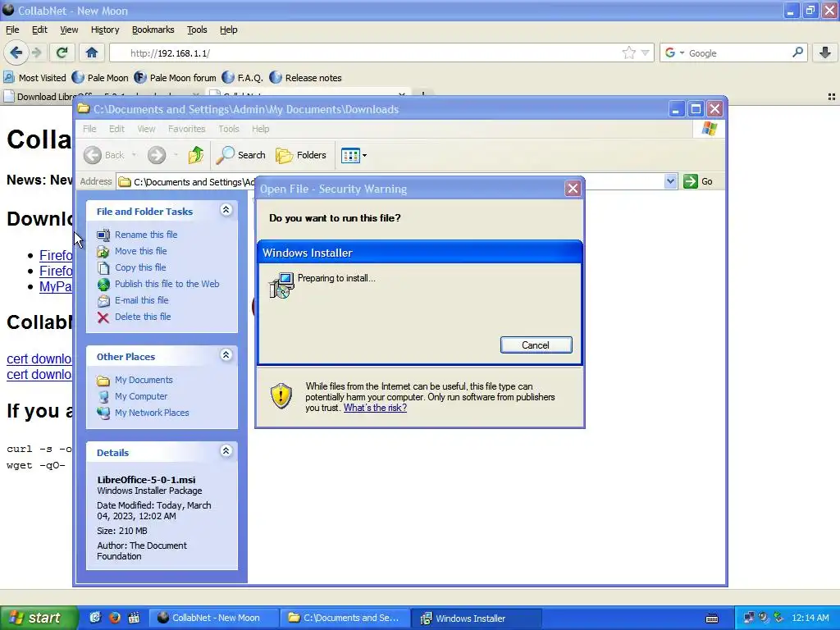Open the browser Help menu
Screen dimensions: 840x630
228,30
